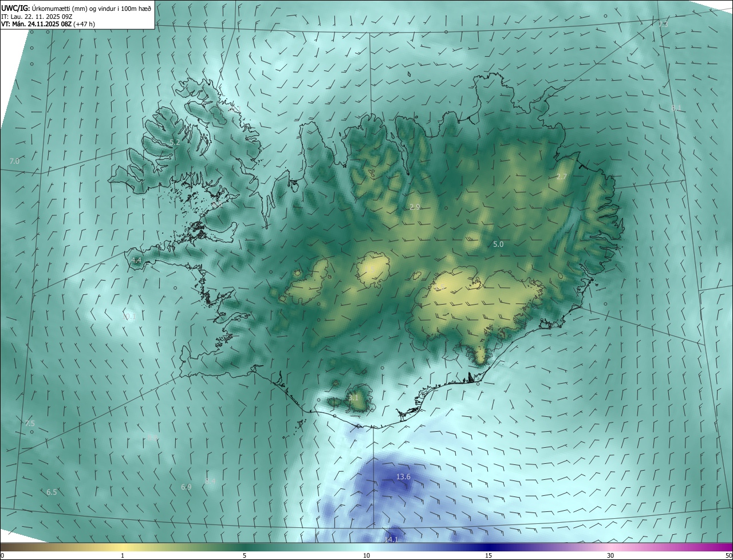Image resolution: width=733 pixels, height=560 pixels.
Task: Select the 'VT: Mán. 24.11.2025 08Z (+47 h)' line
Action: [48, 24]
